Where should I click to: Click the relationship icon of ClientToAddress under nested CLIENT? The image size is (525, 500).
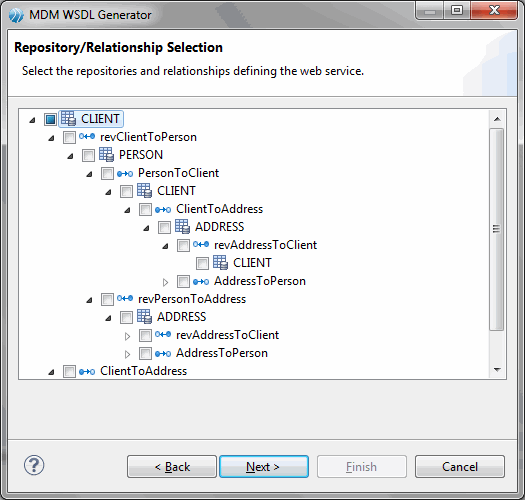(x=163, y=210)
